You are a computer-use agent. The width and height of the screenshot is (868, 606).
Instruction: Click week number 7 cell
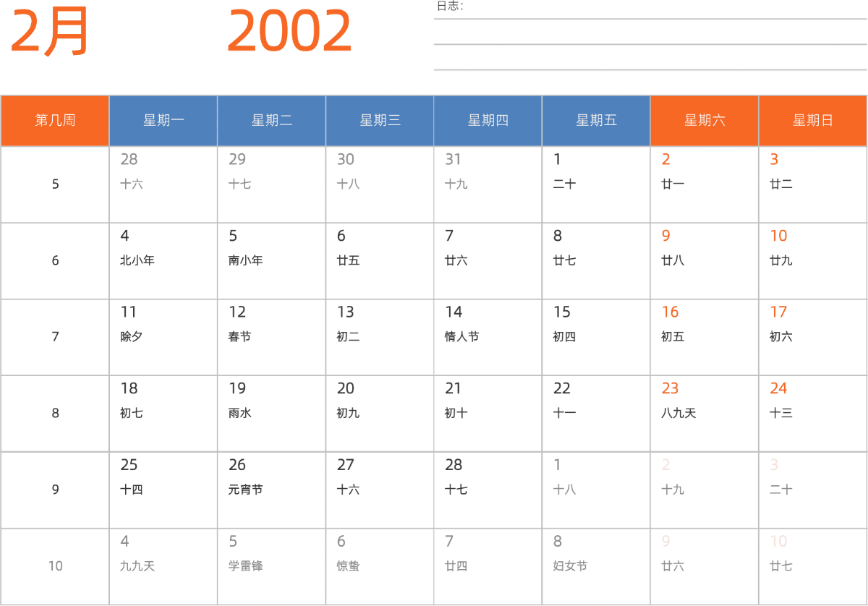click(x=55, y=337)
